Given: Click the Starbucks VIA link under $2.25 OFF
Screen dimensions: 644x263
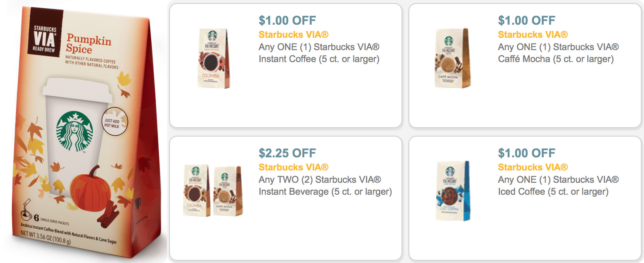Looking at the screenshot, I should click(x=293, y=167).
